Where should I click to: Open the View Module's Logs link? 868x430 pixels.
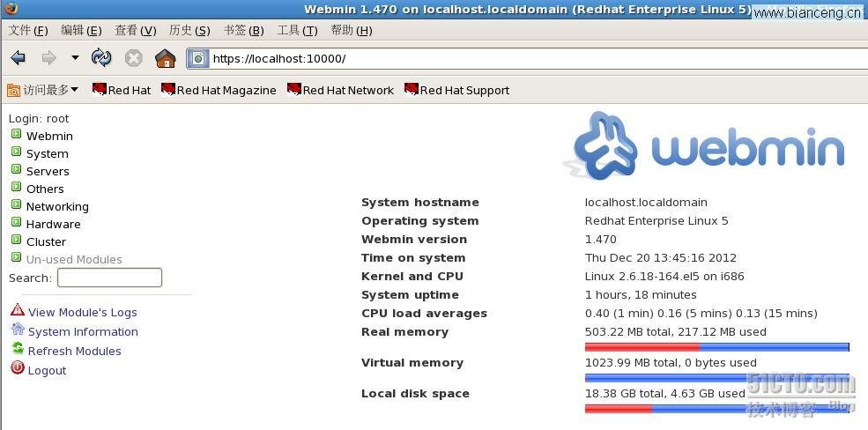click(x=83, y=313)
